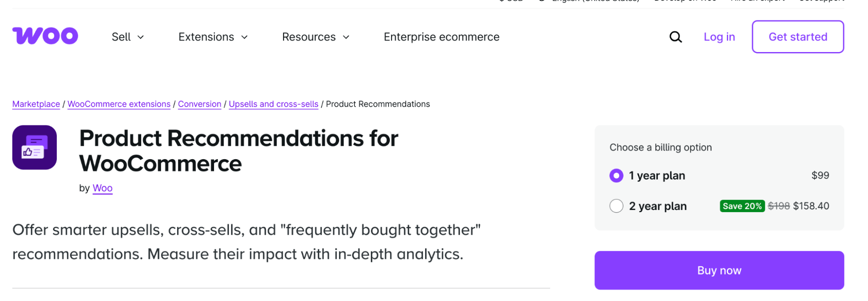This screenshot has height=301, width=868.
Task: Click the globe language icon
Action: pyautogui.click(x=540, y=1)
